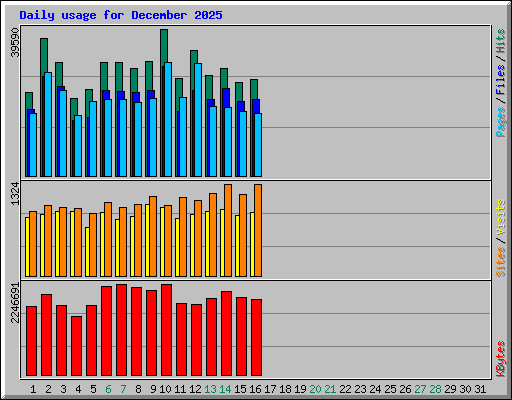Image resolution: width=512 pixels, height=400 pixels.
Task: Click day 11 on the x-axis
Action: click(x=180, y=389)
